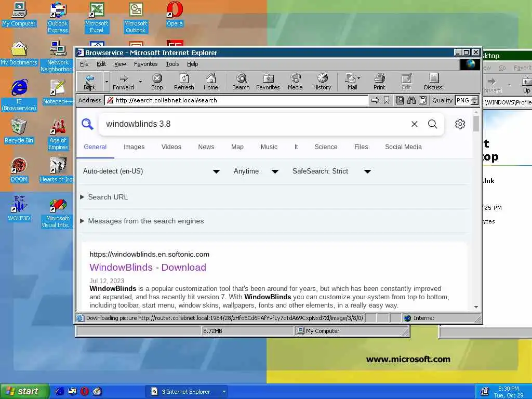The width and height of the screenshot is (532, 399).
Task: Click the https://windowblinds.en.softonic.com result URL
Action: 149,254
